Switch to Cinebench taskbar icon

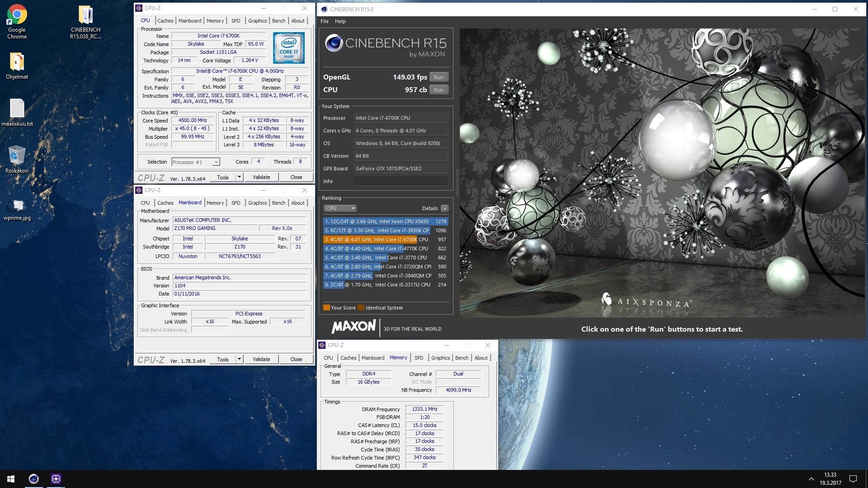point(33,479)
